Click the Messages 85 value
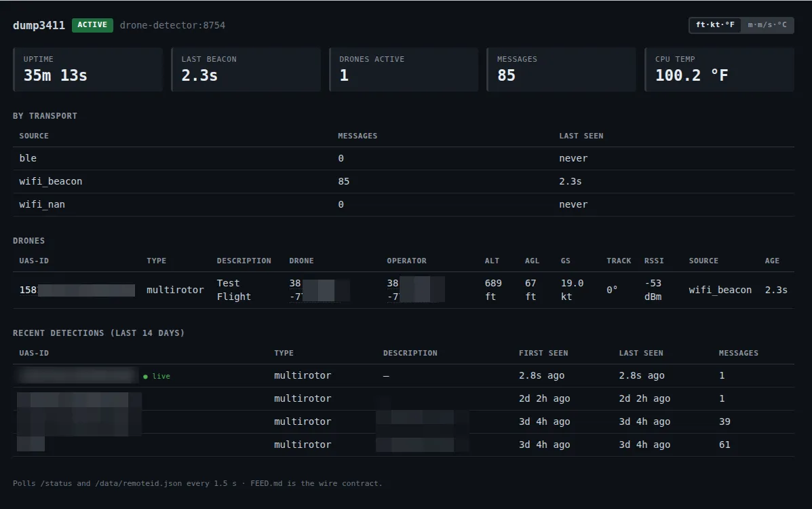 (x=507, y=76)
